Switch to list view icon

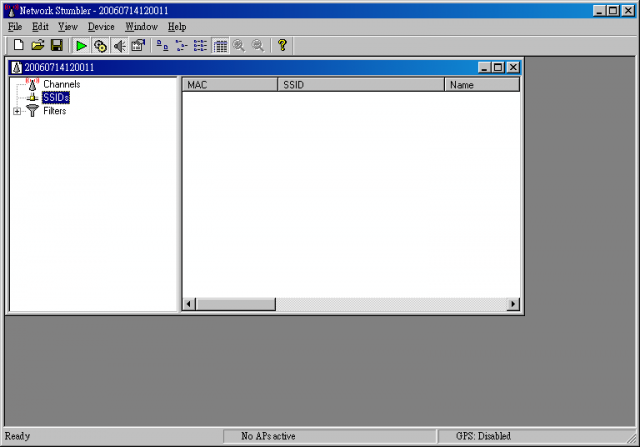(200, 45)
